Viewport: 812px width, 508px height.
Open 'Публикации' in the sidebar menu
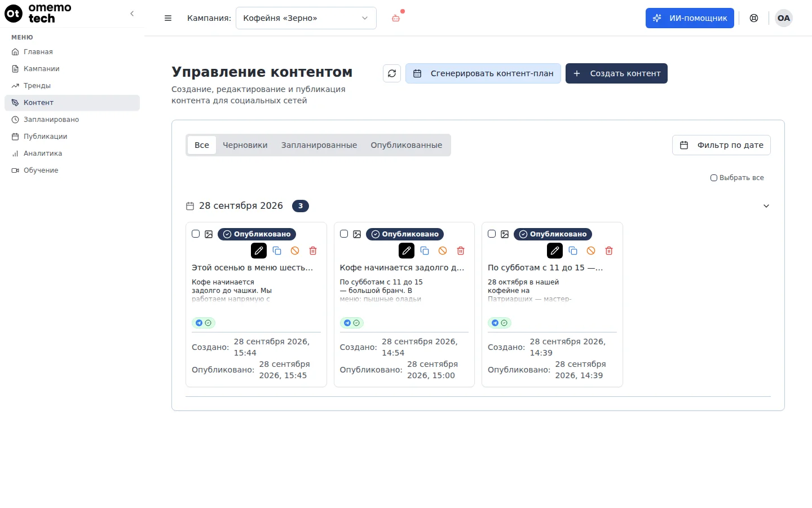72,137
